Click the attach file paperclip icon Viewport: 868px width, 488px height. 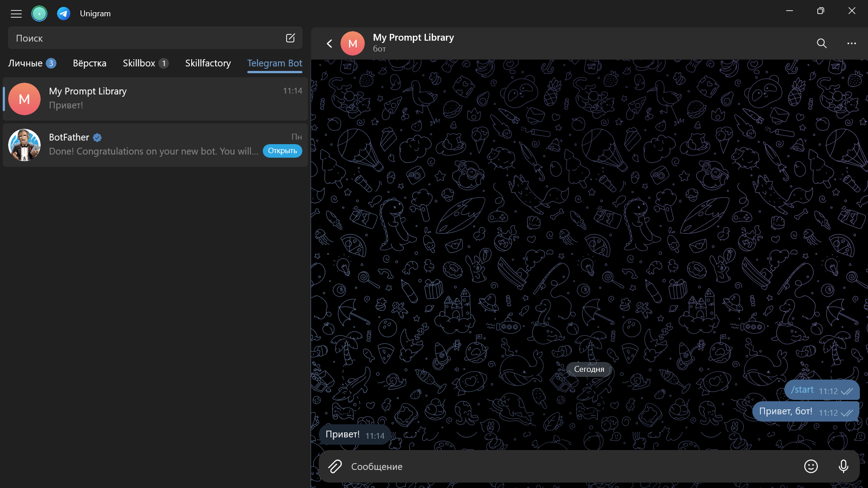click(x=335, y=466)
